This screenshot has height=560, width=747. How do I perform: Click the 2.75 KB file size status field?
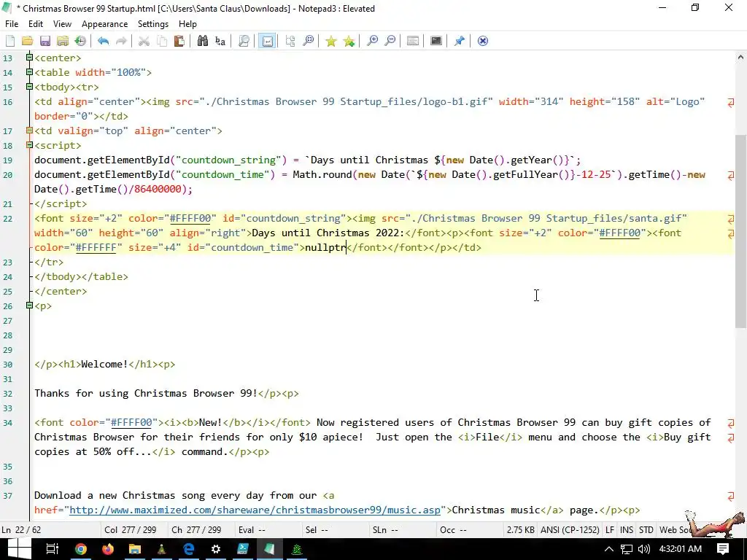520,530
